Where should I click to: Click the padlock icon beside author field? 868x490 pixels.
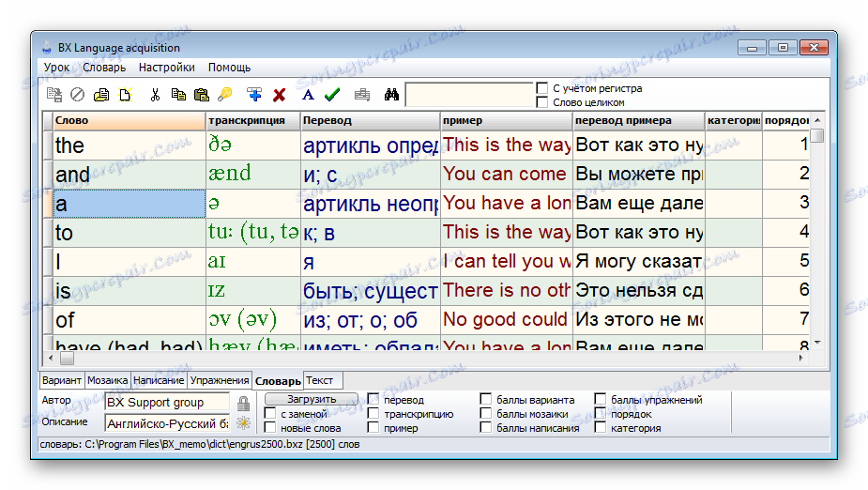click(243, 404)
